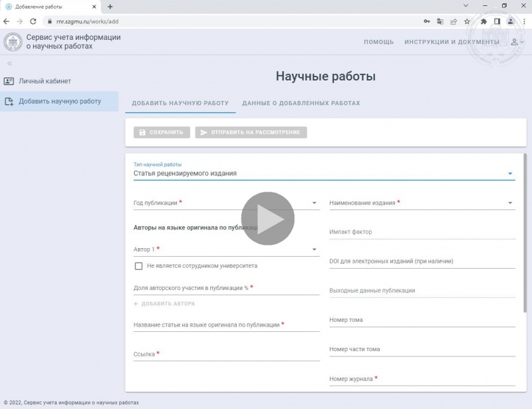532x409 pixels.
Task: Focus the Номер журнала field
Action: pos(422,379)
